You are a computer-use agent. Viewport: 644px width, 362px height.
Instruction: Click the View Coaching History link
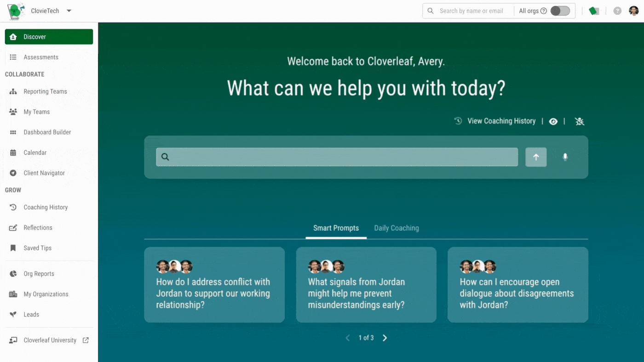[x=501, y=121]
